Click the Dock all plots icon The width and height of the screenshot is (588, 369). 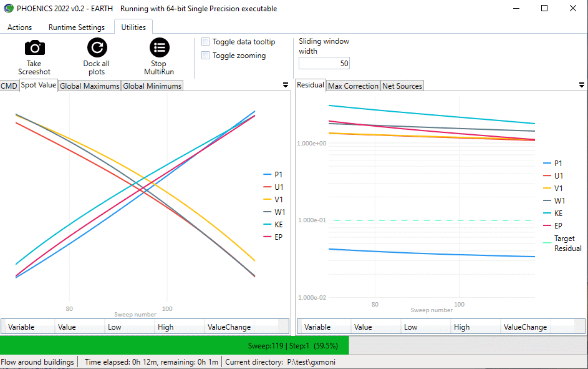97,48
